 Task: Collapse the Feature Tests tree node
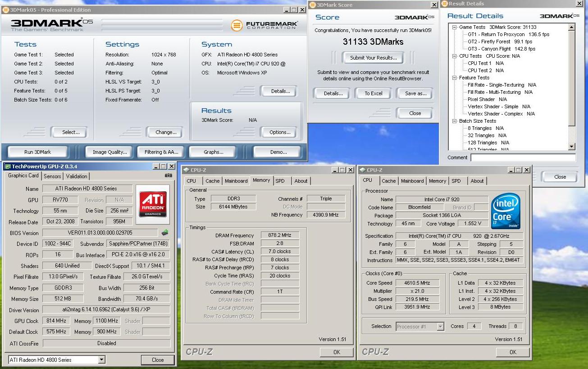coord(455,78)
